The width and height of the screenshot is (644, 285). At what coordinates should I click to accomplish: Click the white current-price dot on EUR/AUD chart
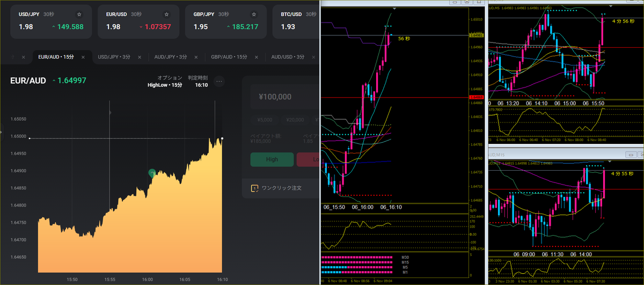(222, 138)
